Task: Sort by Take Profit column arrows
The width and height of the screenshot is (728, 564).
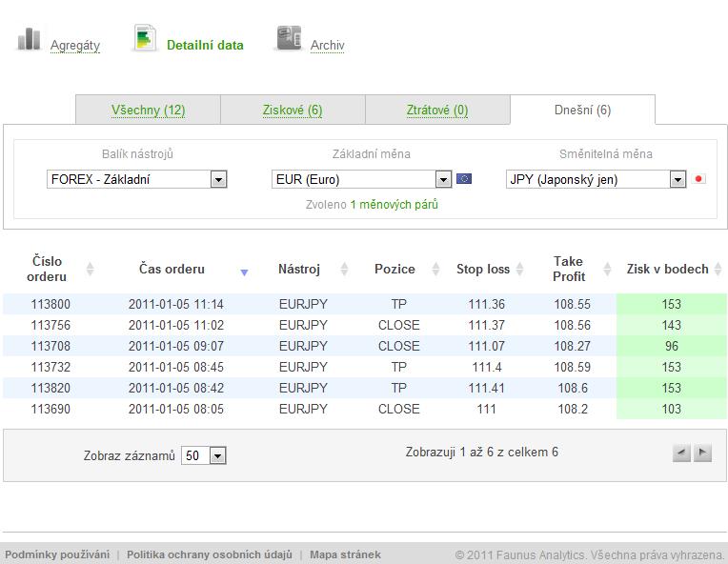Action: 607,269
